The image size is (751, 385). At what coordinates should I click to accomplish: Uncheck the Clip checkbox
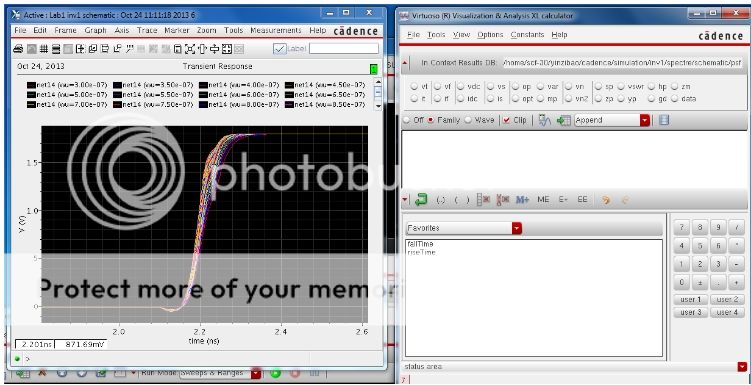tap(506, 120)
